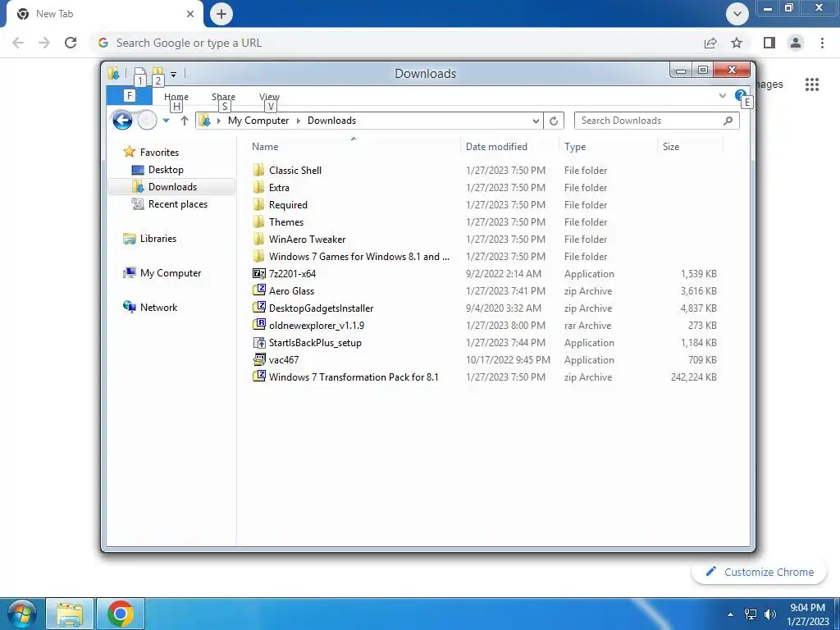This screenshot has height=630, width=840.
Task: Select Desktop in navigation pane
Action: coord(165,170)
